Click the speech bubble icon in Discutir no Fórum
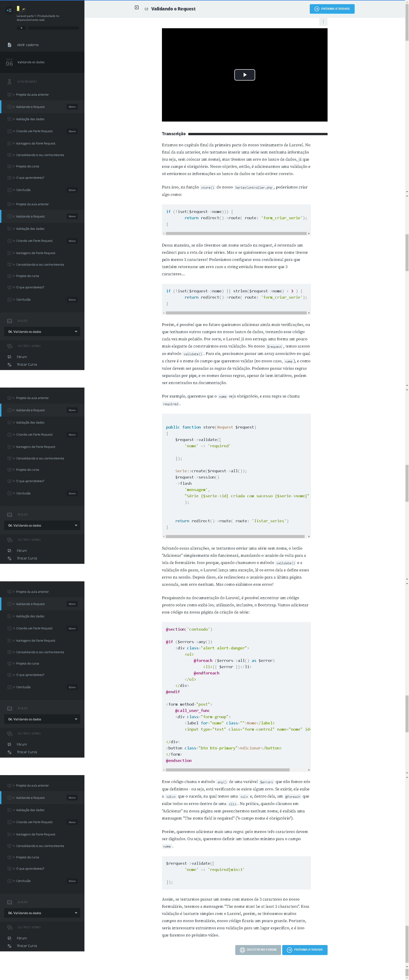Image resolution: width=409 pixels, height=980 pixels. coord(242,950)
